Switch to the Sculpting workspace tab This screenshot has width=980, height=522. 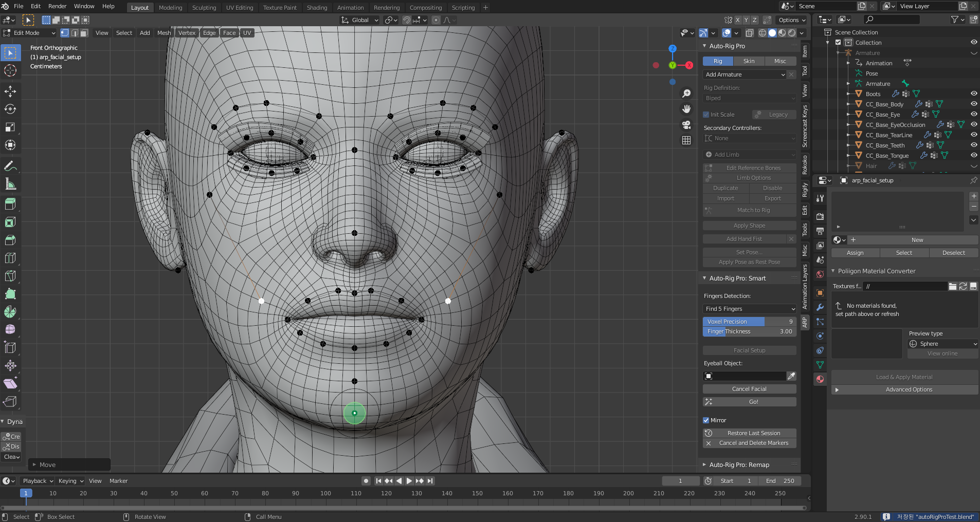(x=204, y=8)
